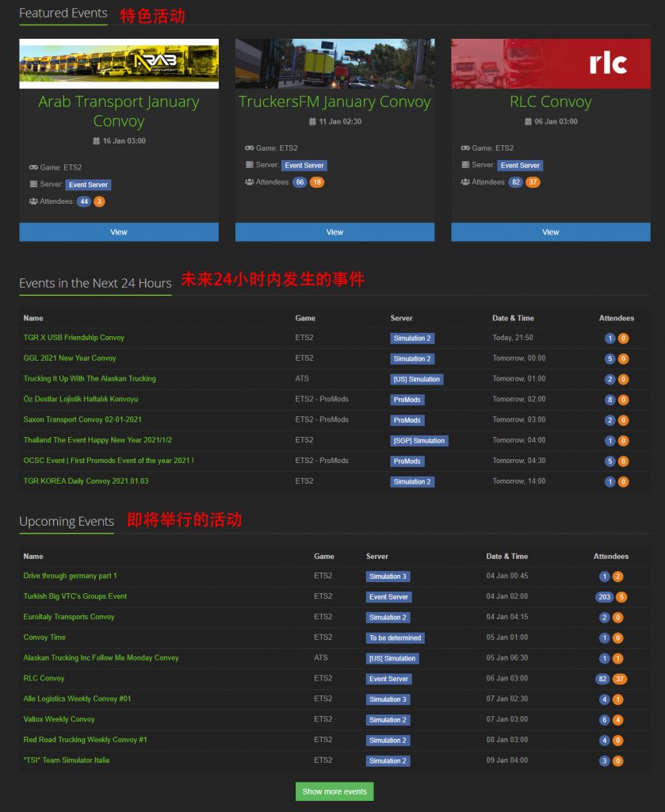Open Alaskan Trucking Inc Follow Me Monday link
The height and width of the screenshot is (812, 665).
pos(101,658)
